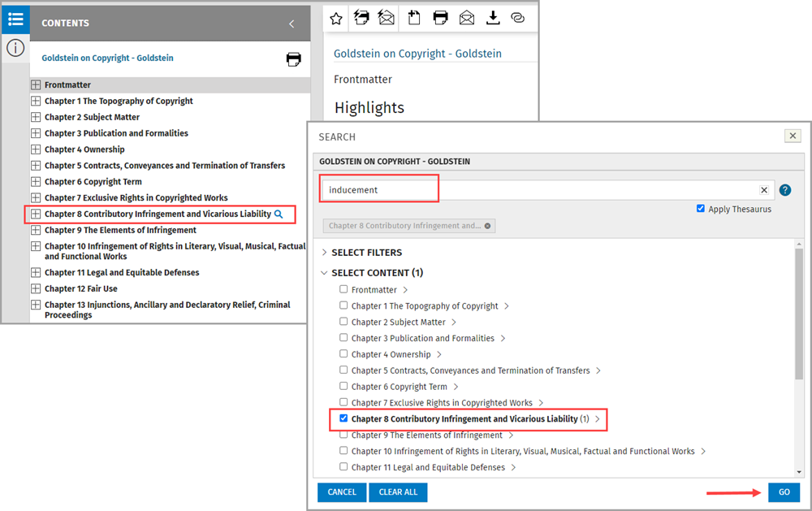Viewport: 812px width, 511px height.
Task: Click the add note page icon
Action: point(414,18)
